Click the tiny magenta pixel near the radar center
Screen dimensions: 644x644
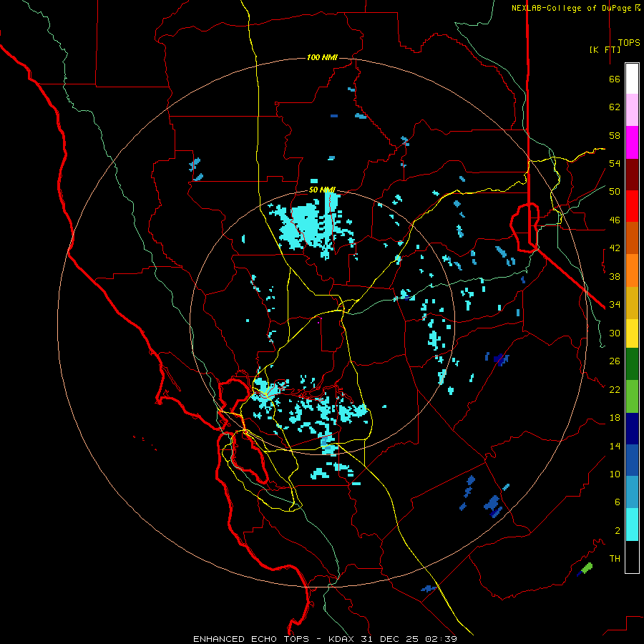pos(319,323)
